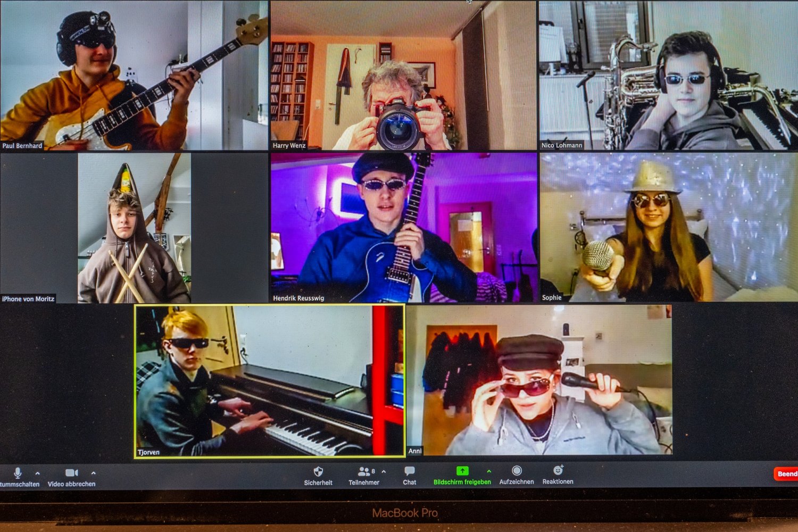Click the 'Paul Bernhard' name label
The width and height of the screenshot is (798, 532).
(22, 146)
